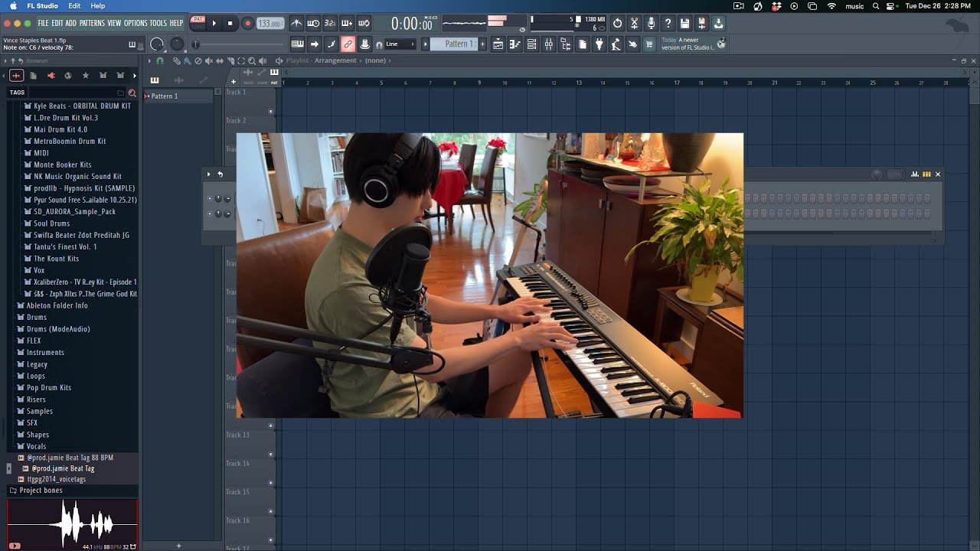Image resolution: width=980 pixels, height=551 pixels.
Task: Open the Channel rack window icon
Action: point(531,44)
